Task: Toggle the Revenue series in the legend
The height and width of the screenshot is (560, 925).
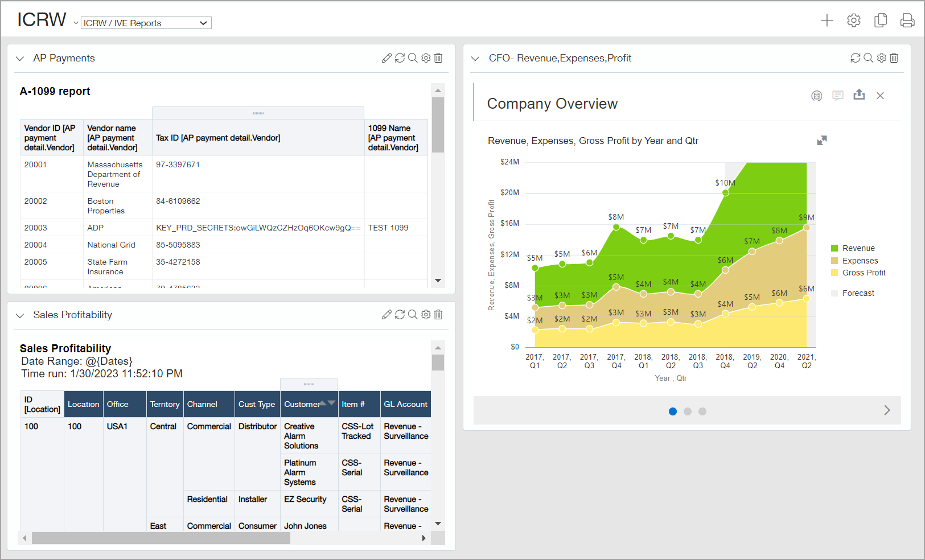Action: coord(857,248)
